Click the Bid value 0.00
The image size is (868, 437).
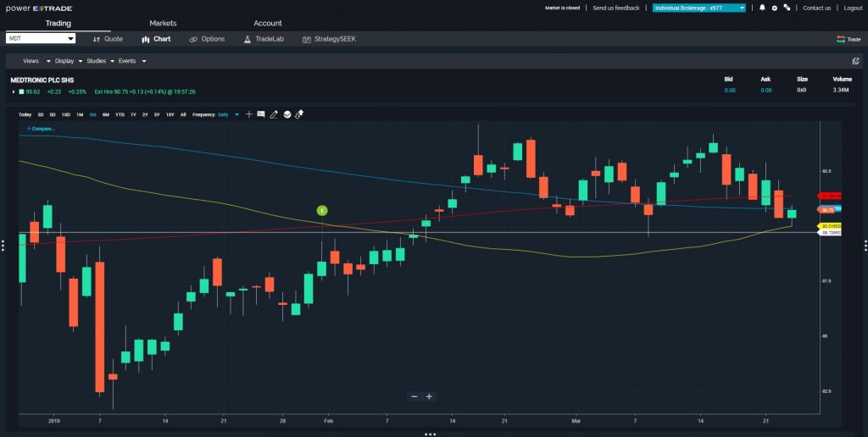click(730, 90)
